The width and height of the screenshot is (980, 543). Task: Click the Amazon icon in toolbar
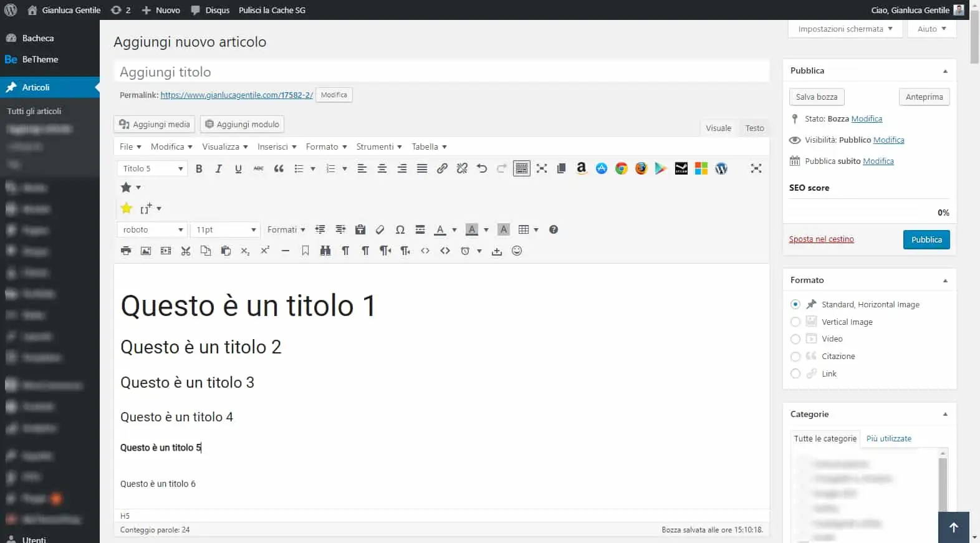click(581, 168)
